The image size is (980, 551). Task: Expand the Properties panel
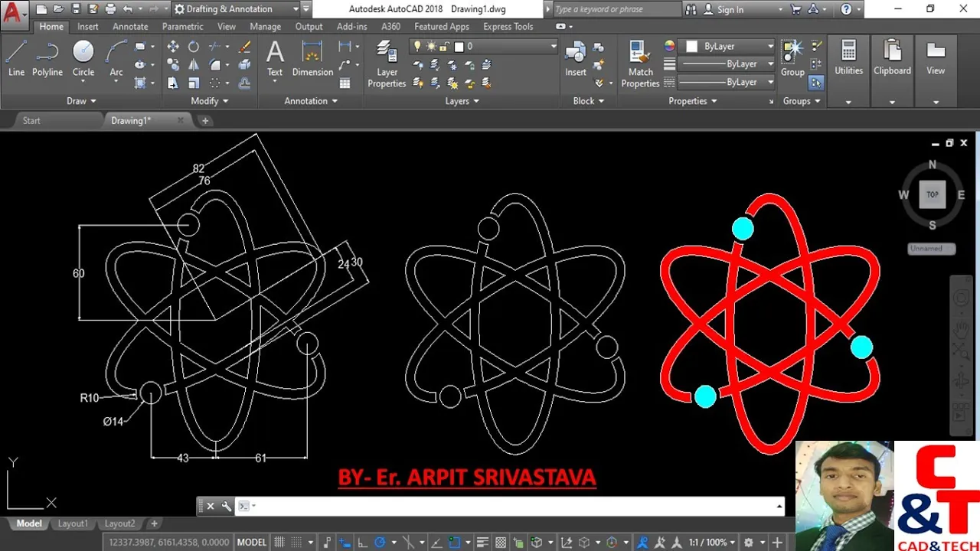tap(693, 101)
